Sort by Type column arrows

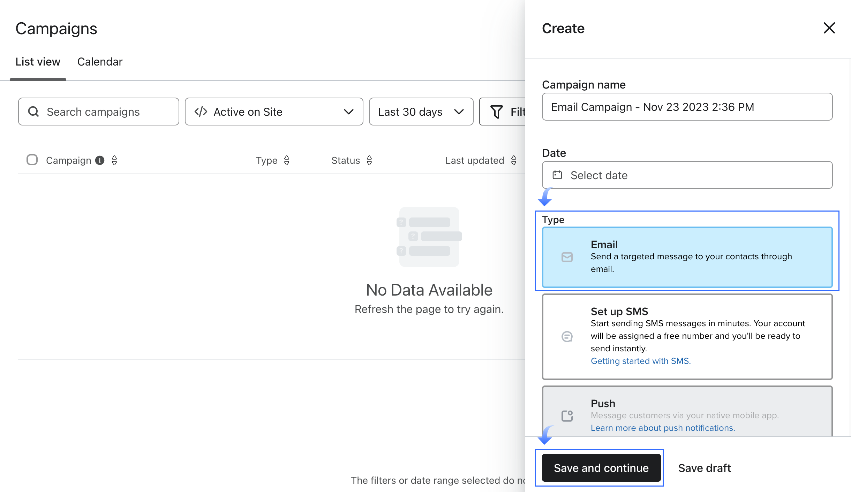point(287,160)
